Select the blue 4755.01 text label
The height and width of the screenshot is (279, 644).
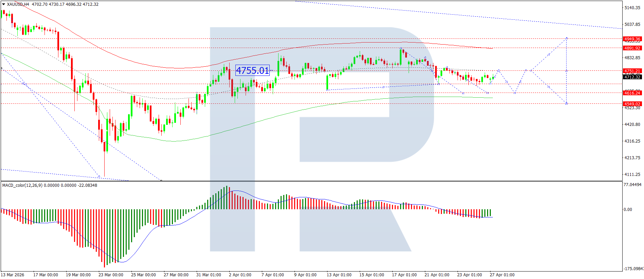click(252, 70)
